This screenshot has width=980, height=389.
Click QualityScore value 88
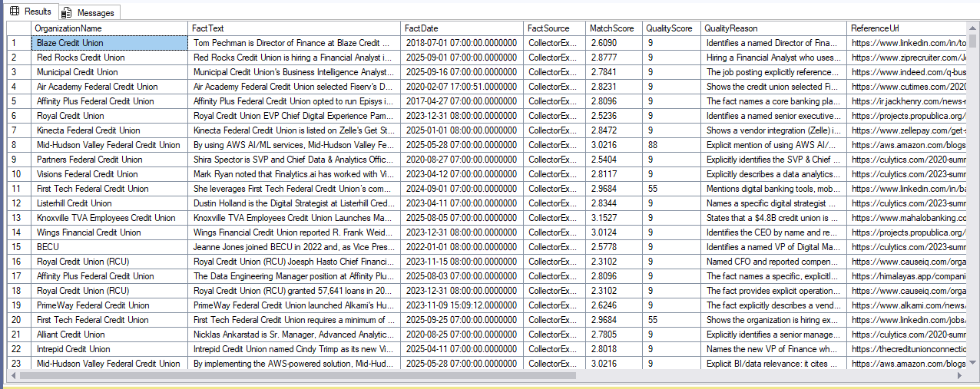[672, 145]
